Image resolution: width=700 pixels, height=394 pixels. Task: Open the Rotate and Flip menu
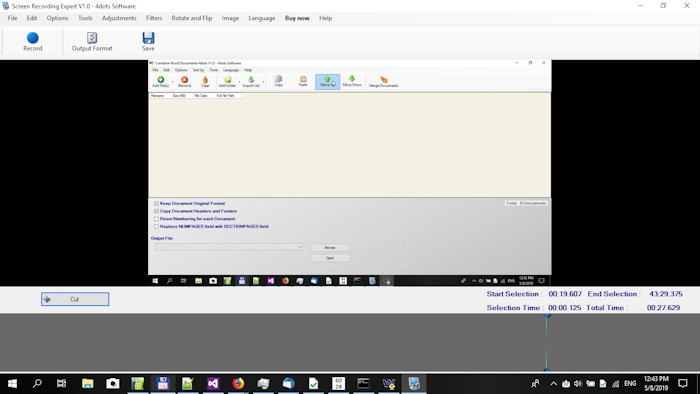point(192,18)
